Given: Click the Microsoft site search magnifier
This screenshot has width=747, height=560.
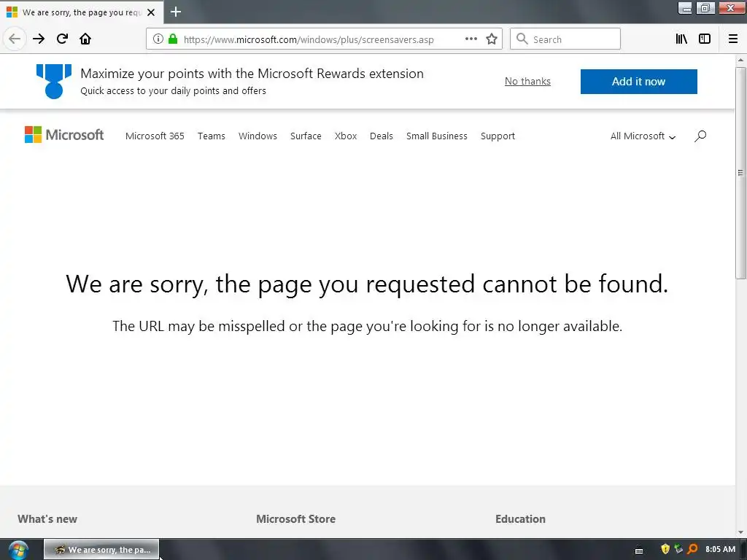Looking at the screenshot, I should coord(700,136).
